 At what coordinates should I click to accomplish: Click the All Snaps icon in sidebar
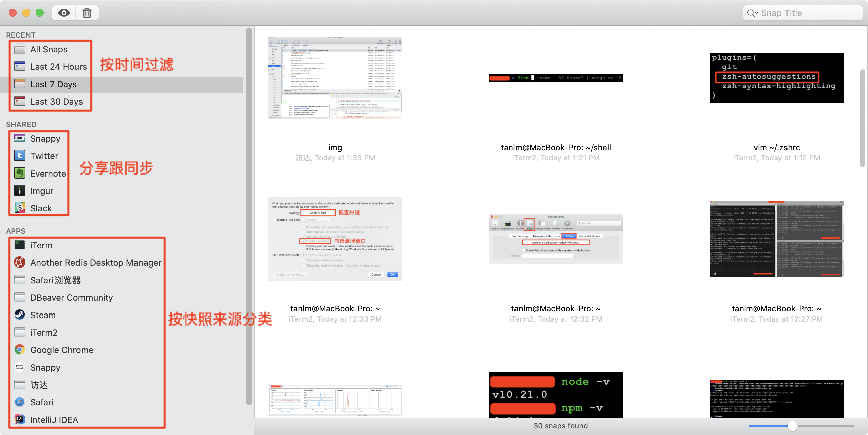point(20,49)
